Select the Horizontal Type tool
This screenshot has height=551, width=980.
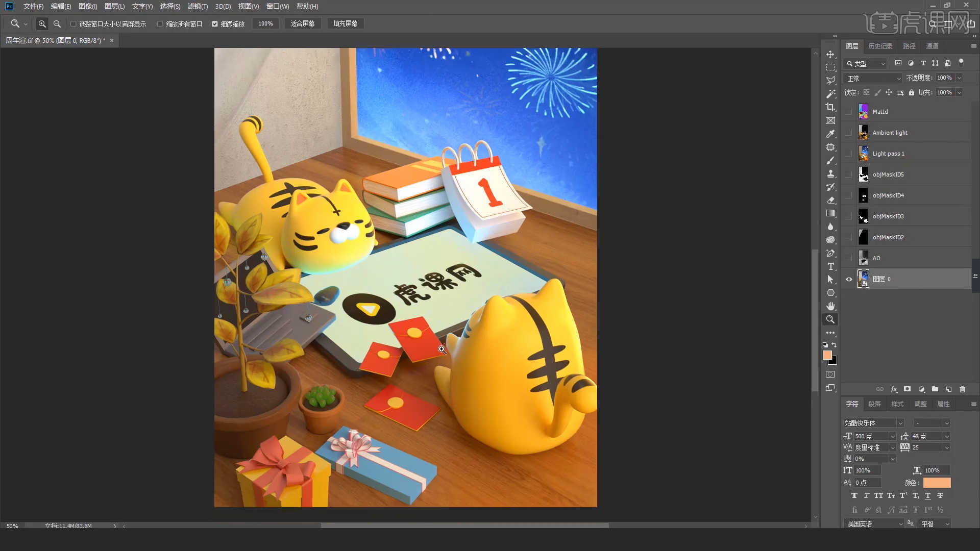tap(830, 266)
